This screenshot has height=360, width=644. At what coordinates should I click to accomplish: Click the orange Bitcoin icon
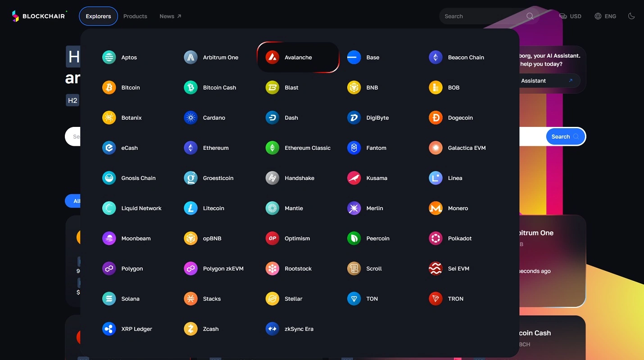[x=109, y=87]
